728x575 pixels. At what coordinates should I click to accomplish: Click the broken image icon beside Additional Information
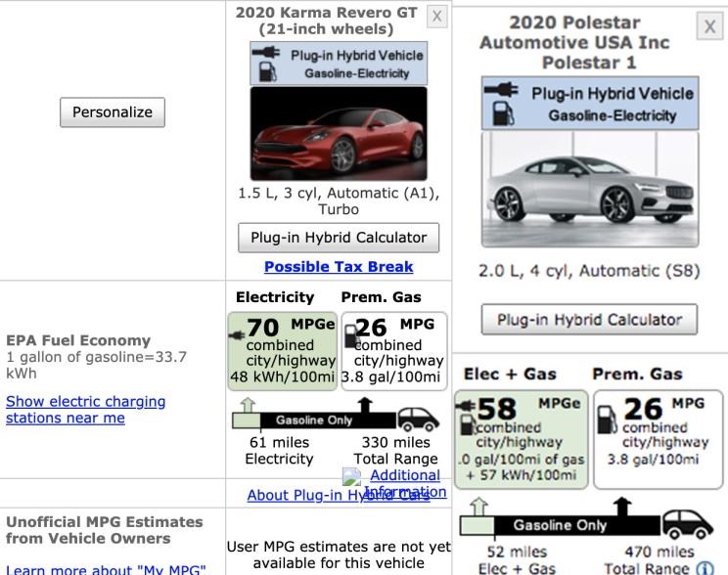351,476
